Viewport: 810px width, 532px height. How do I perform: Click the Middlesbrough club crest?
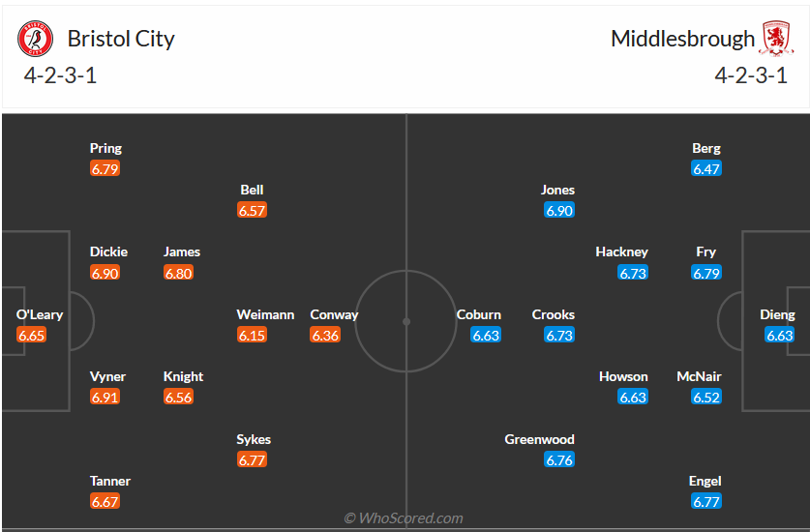(775, 39)
